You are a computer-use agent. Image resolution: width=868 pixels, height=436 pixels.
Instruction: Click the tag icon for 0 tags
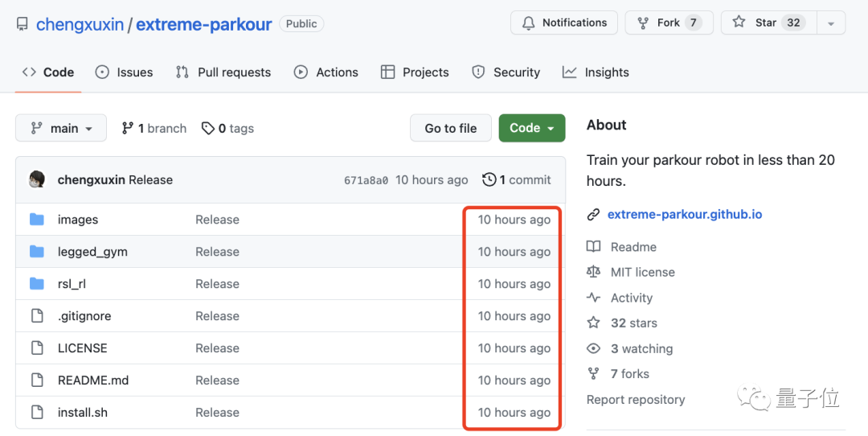tap(208, 129)
